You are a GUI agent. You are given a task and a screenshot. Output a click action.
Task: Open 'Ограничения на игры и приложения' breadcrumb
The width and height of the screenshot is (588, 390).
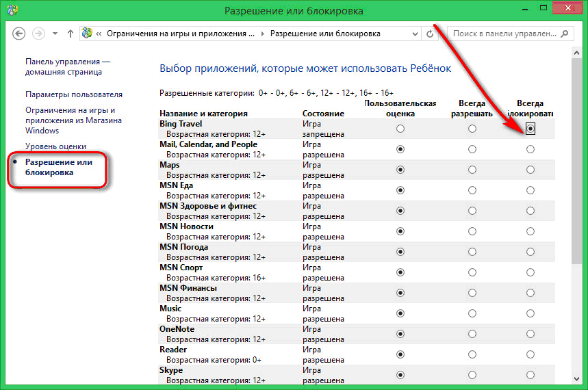tap(181, 34)
